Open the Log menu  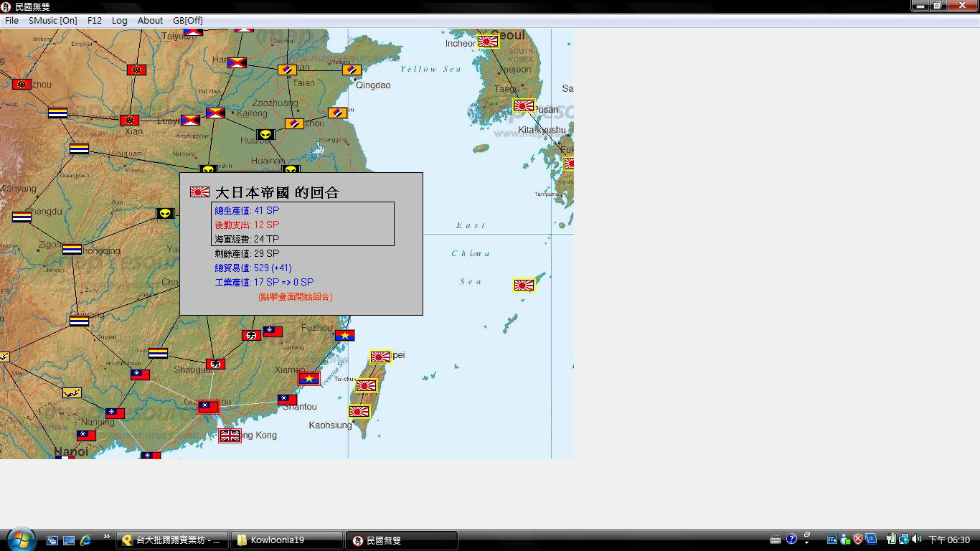pyautogui.click(x=119, y=21)
